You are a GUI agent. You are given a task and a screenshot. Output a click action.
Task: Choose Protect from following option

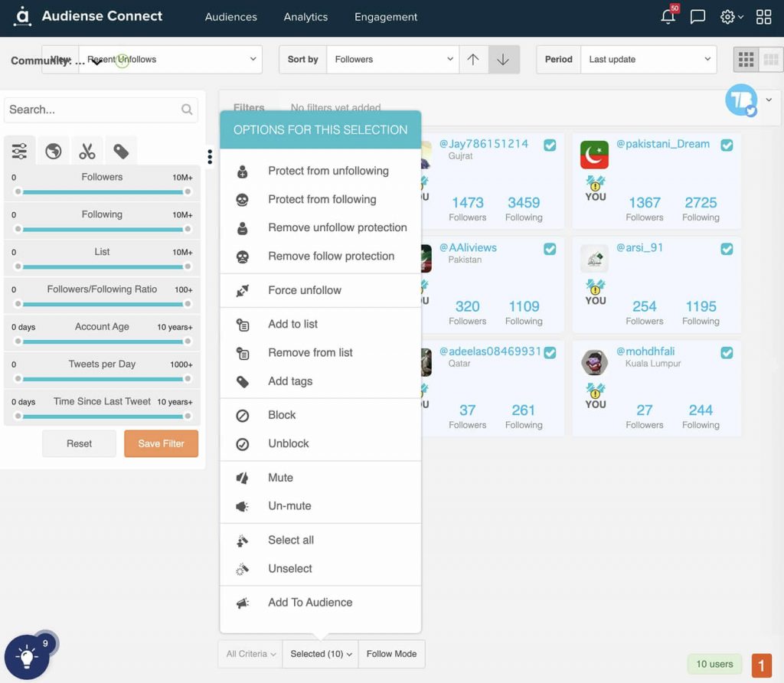pos(321,200)
